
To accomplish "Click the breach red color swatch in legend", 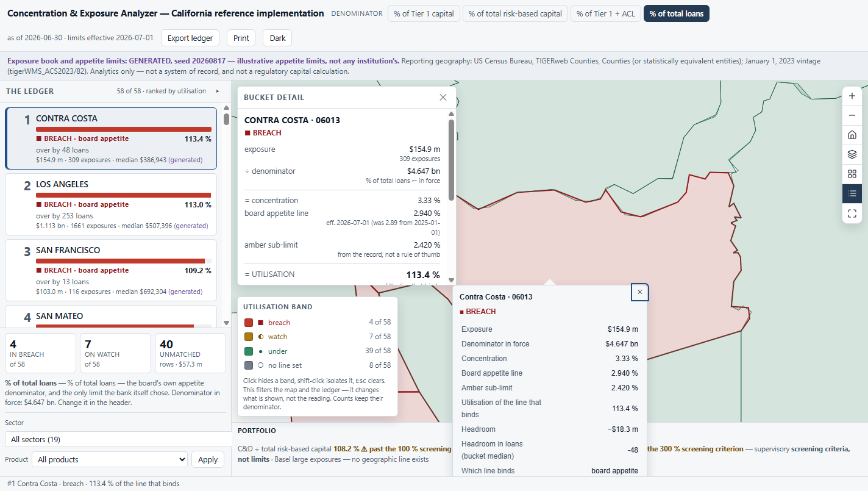I will point(248,323).
